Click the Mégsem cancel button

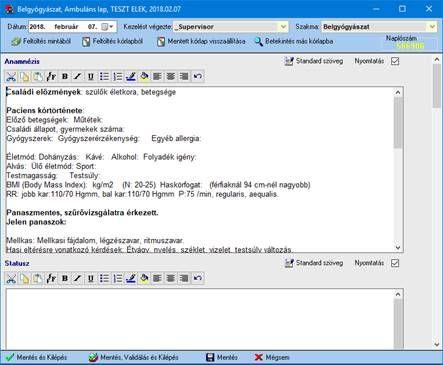(272, 357)
